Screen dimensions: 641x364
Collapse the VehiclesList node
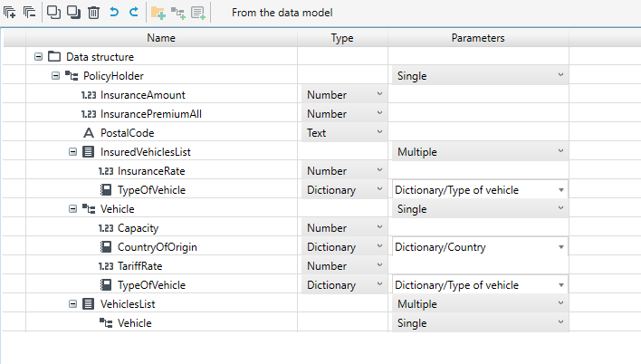click(72, 304)
